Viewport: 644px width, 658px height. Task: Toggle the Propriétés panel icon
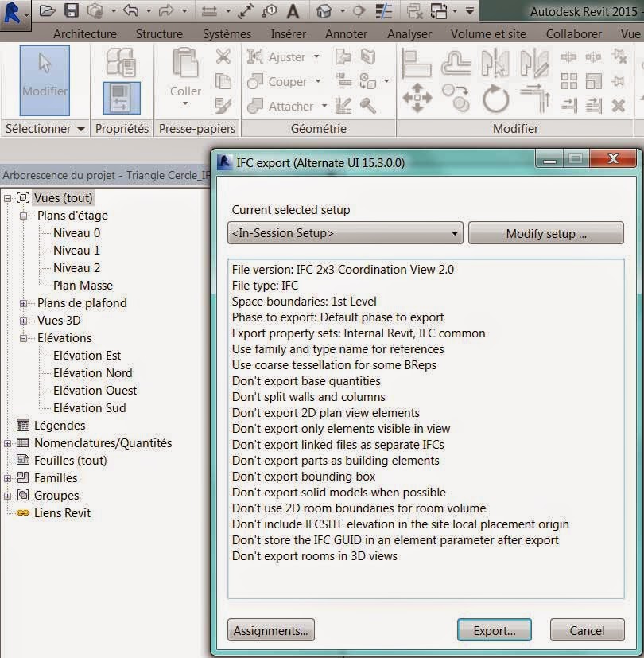coord(122,98)
